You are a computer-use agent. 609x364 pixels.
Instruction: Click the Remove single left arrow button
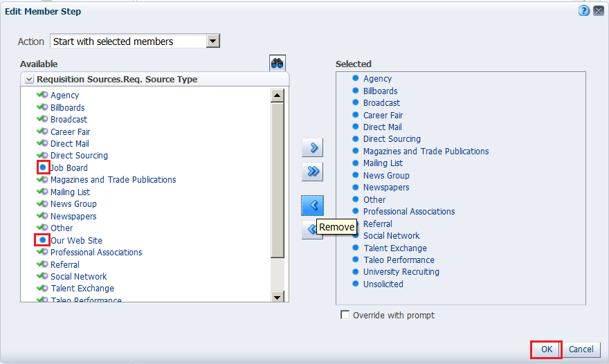pos(313,205)
